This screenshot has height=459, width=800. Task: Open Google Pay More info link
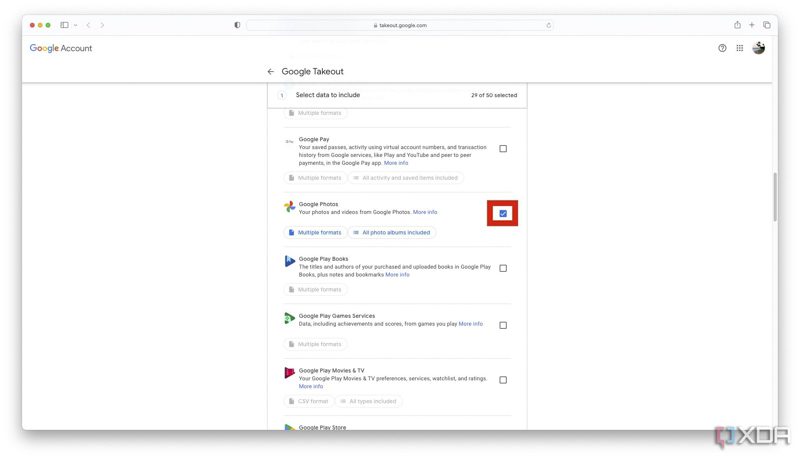(396, 163)
